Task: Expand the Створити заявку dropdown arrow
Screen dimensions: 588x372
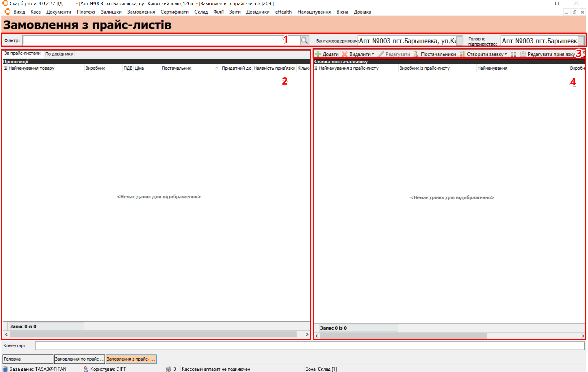Action: tap(506, 54)
